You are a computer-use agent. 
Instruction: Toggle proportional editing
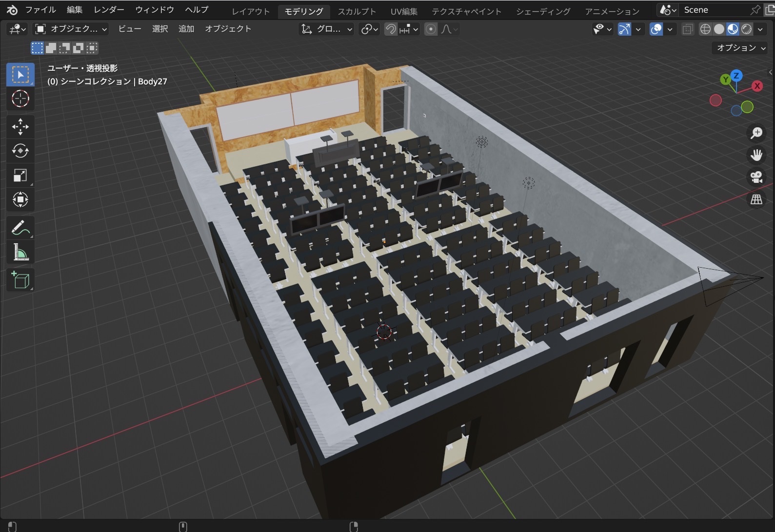pyautogui.click(x=431, y=29)
